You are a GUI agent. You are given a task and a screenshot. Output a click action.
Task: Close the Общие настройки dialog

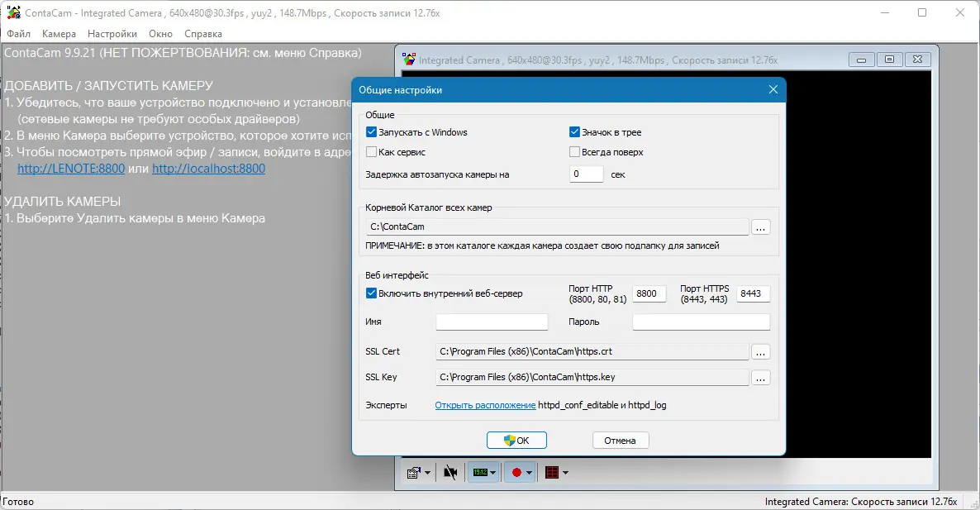773,89
